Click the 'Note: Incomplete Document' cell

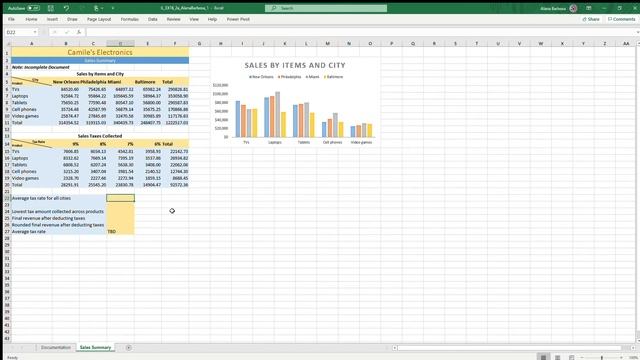click(40, 67)
